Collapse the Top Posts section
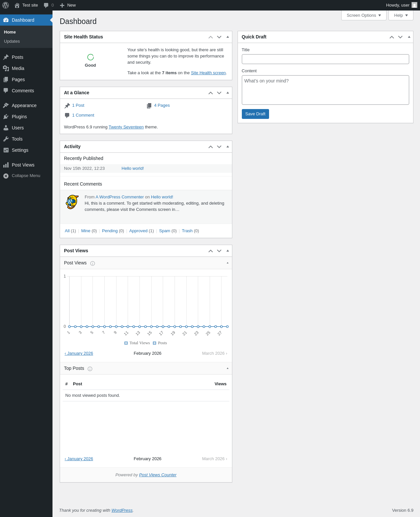Screen dimensions: 420x517 click(x=227, y=369)
